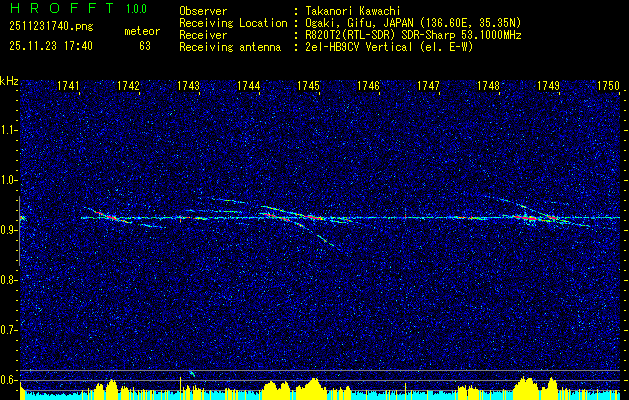Select the 1743 time label
Image resolution: width=629 pixels, height=400 pixels.
tap(189, 85)
